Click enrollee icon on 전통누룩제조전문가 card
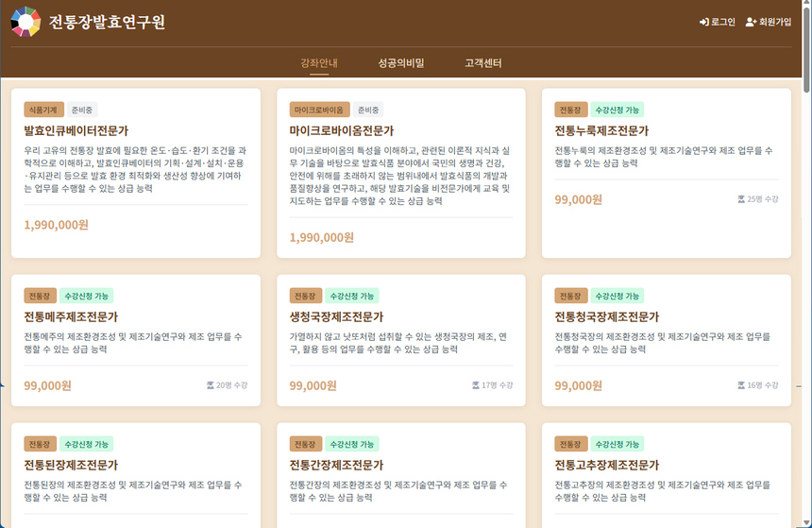The height and width of the screenshot is (528, 812). 741,199
